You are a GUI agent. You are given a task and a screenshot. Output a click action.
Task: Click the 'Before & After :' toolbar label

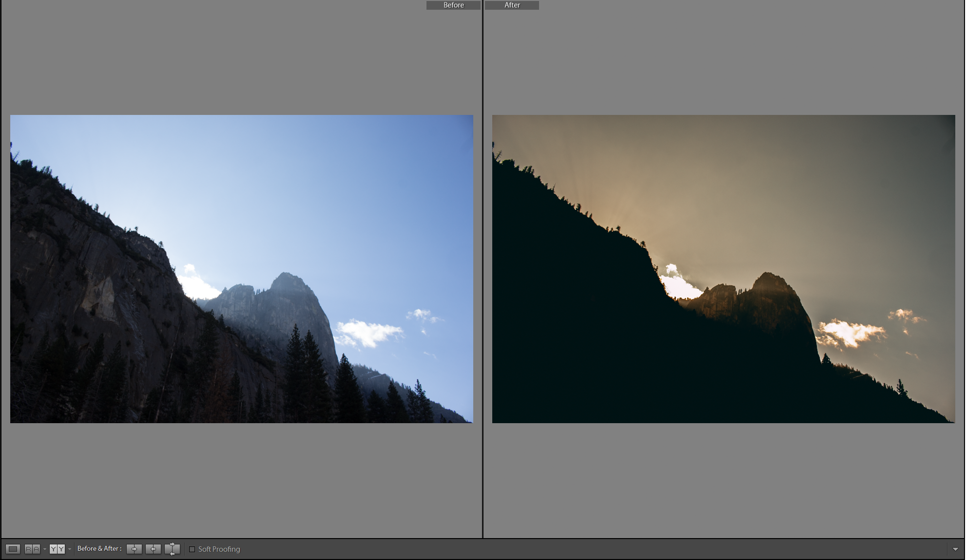(x=99, y=548)
